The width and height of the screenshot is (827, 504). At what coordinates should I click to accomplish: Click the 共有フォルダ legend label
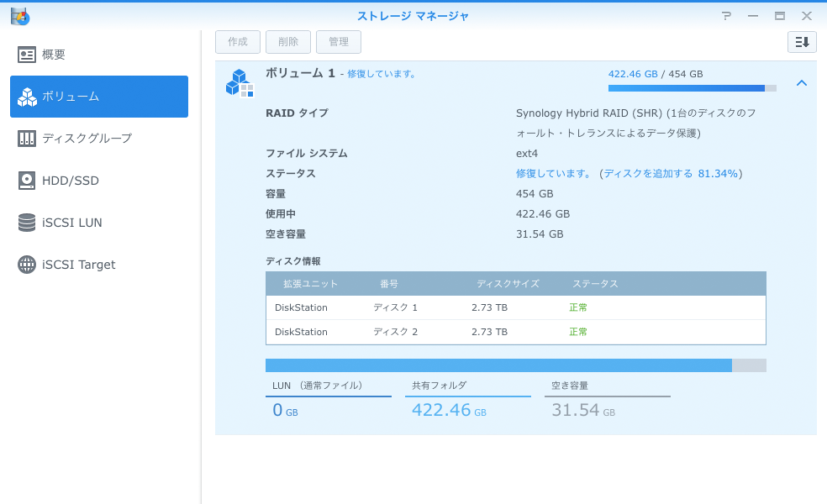tap(440, 386)
